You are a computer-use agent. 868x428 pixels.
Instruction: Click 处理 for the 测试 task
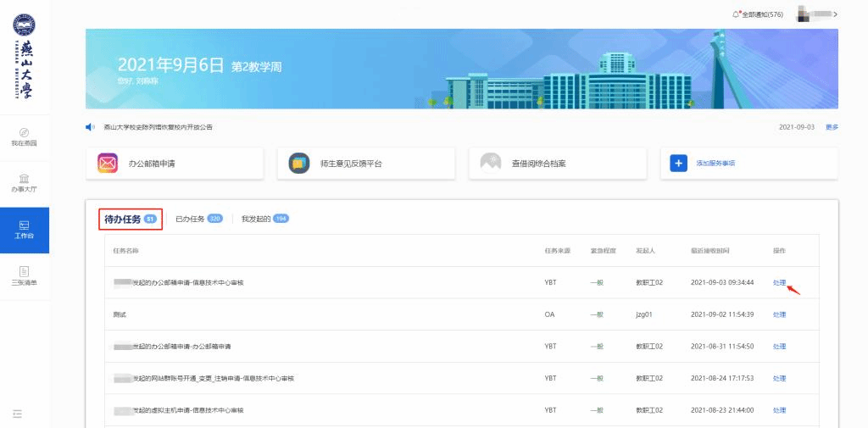coord(779,314)
